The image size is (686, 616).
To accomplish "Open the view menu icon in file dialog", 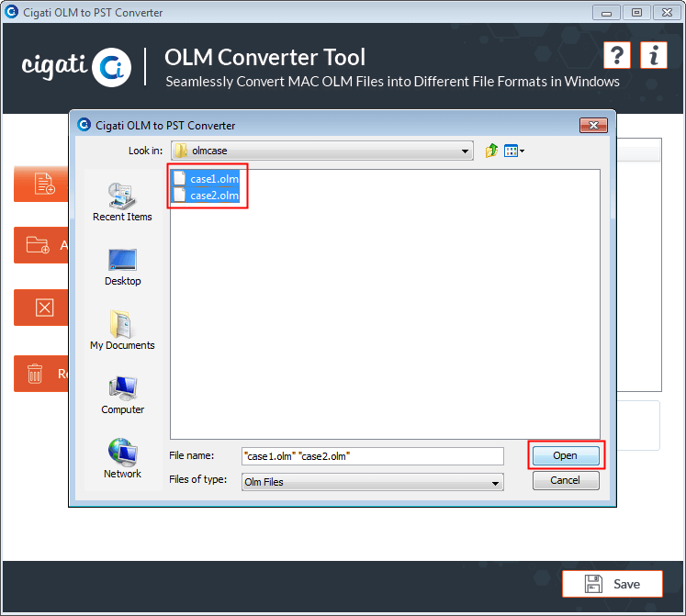I will coord(514,151).
